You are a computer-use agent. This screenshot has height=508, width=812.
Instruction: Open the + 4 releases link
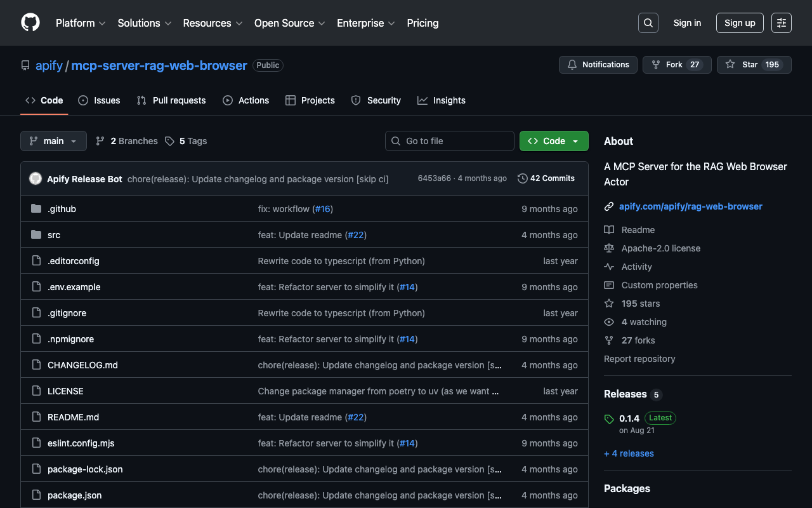(629, 453)
